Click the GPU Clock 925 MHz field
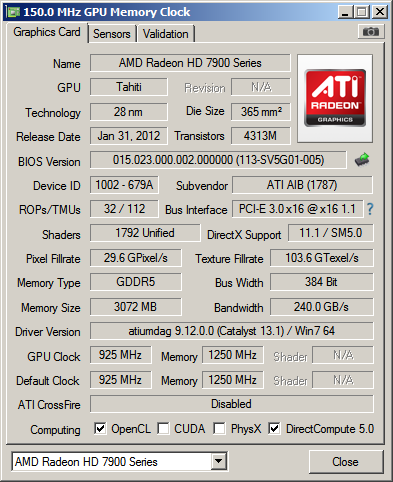 pos(120,355)
